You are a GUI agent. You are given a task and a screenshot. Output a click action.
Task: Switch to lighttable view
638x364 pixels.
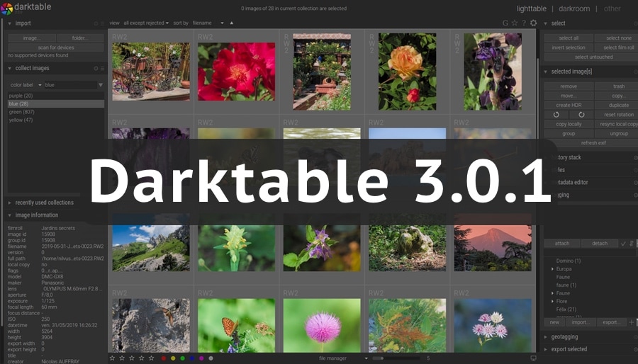point(532,8)
